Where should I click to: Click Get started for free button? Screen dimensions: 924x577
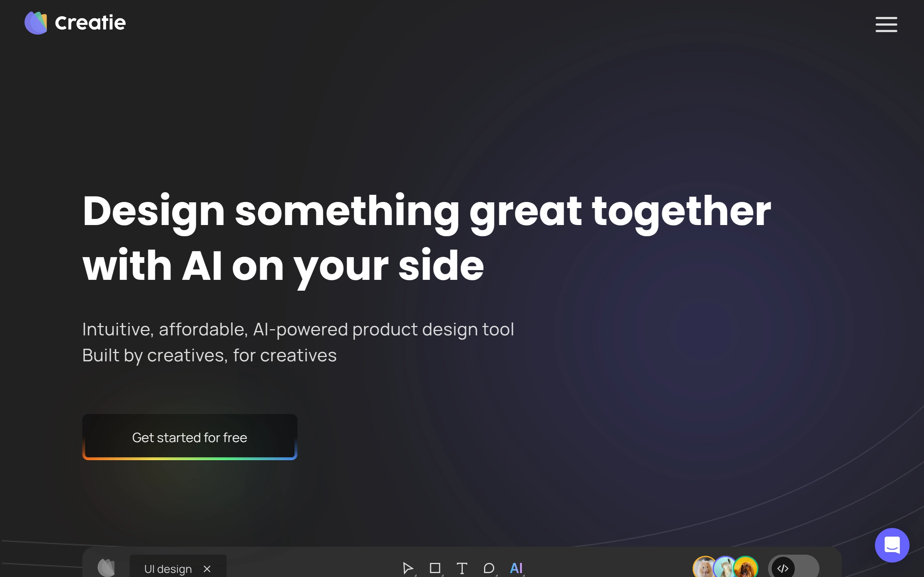(x=189, y=437)
